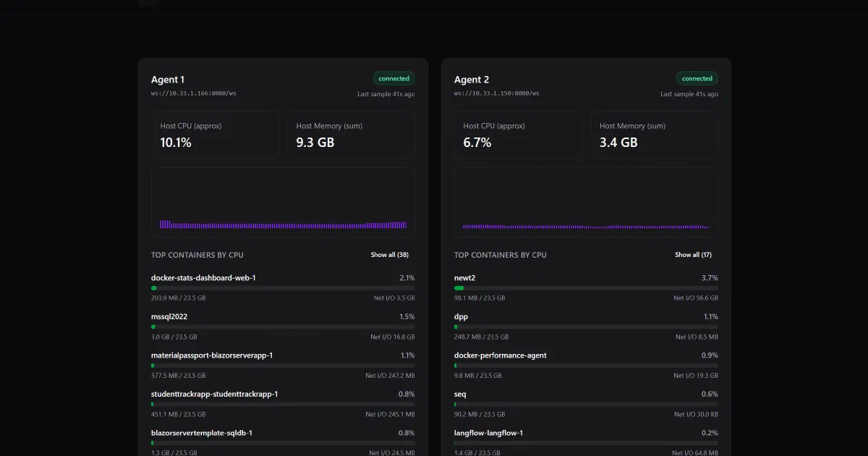Click the Agent 1 CPU history chart
Screen dimensions: 868x456
(283, 202)
